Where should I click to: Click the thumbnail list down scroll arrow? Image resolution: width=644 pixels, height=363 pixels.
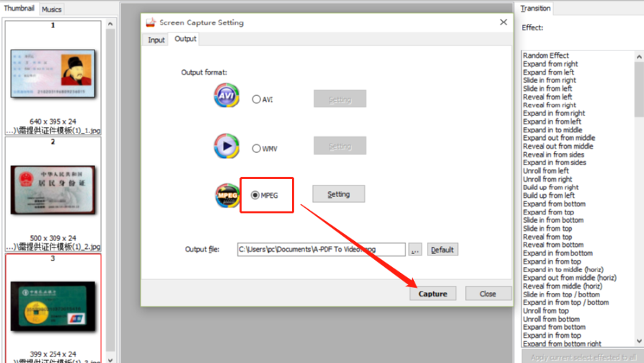coord(110,359)
